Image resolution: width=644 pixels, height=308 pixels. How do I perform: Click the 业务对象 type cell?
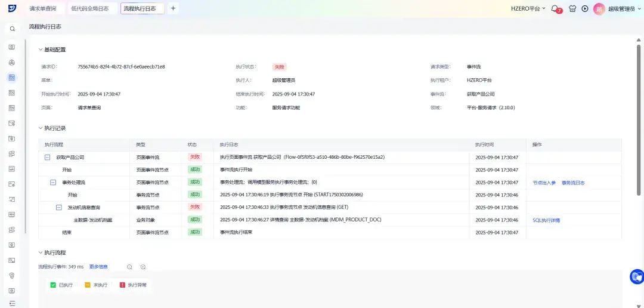(145, 220)
